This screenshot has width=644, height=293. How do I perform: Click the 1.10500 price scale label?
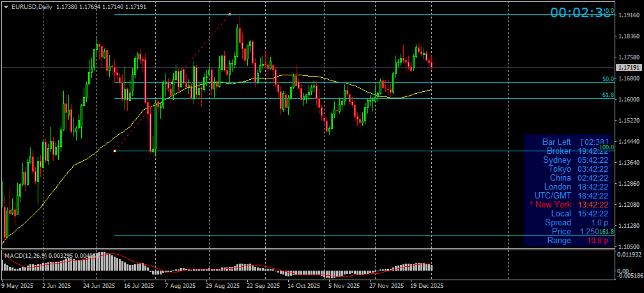[x=627, y=246]
